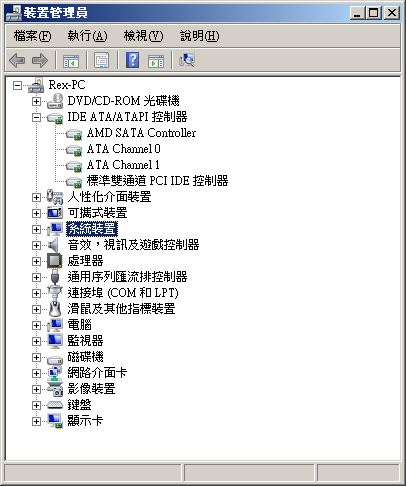Expand the 可攜式裝置 node

pyautogui.click(x=36, y=213)
